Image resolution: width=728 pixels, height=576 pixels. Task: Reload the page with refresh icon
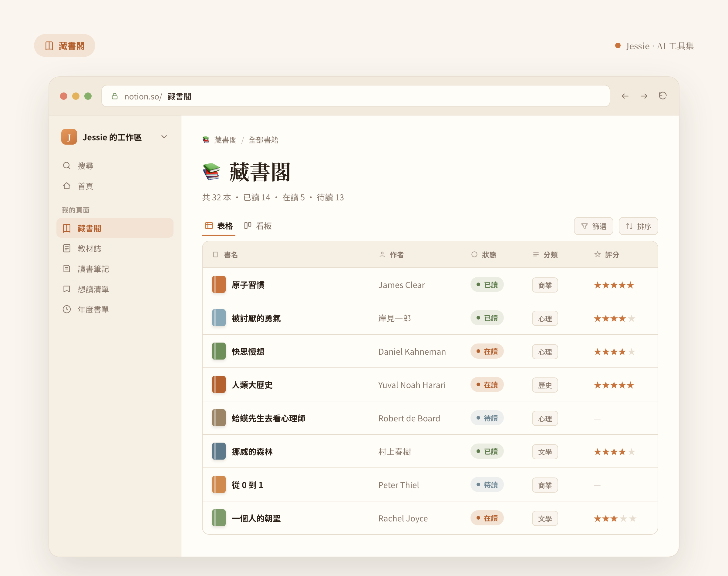point(662,96)
